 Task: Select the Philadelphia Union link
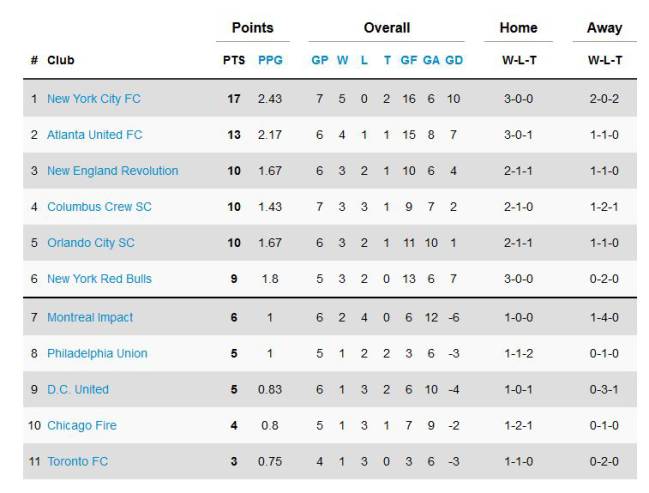tap(97, 354)
